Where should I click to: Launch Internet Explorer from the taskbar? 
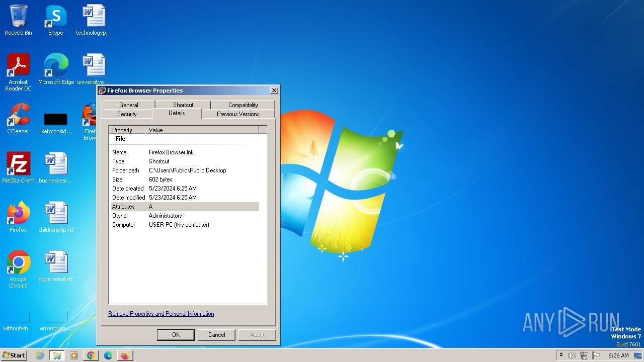(x=40, y=355)
